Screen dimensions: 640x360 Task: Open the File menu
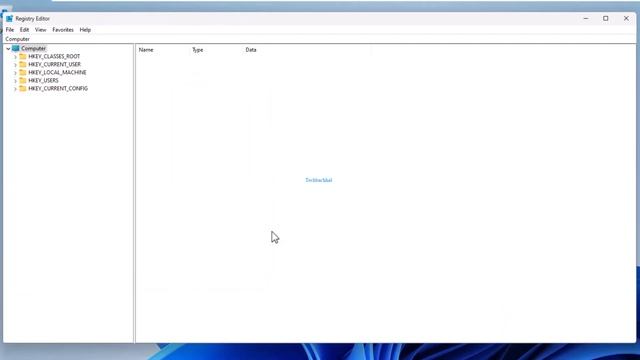[x=10, y=30]
